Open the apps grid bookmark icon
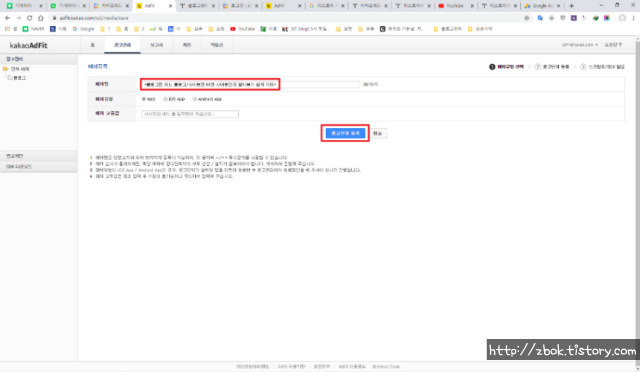The image size is (640, 372). coord(11,29)
